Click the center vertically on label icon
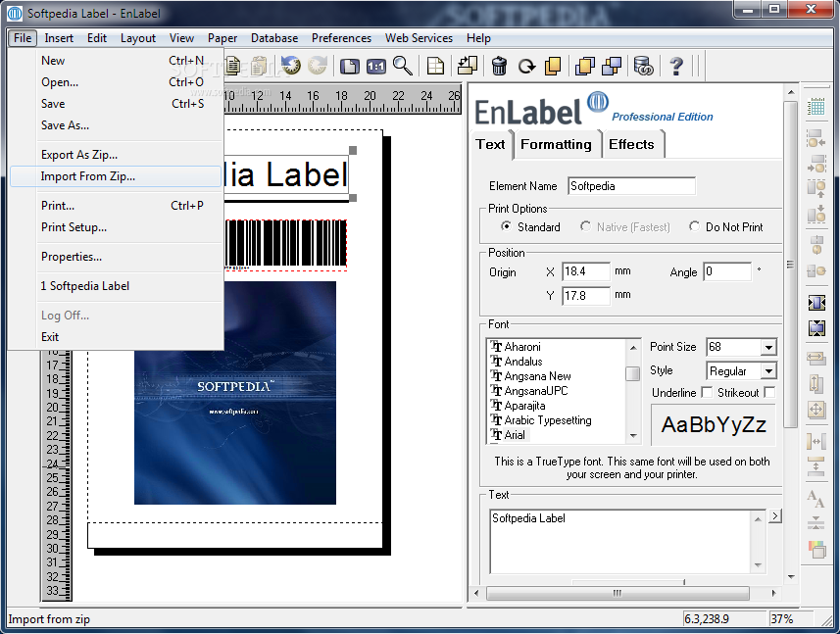Image resolution: width=840 pixels, height=634 pixels. [816, 327]
